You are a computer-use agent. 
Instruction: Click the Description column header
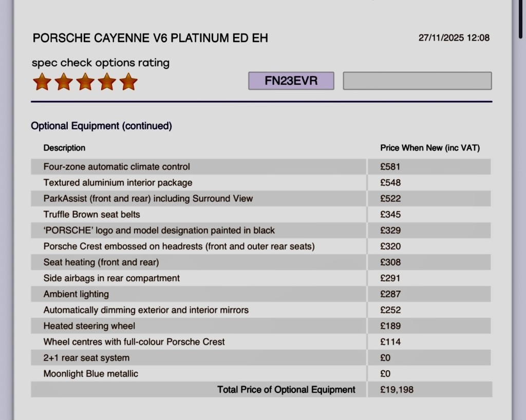(x=64, y=148)
